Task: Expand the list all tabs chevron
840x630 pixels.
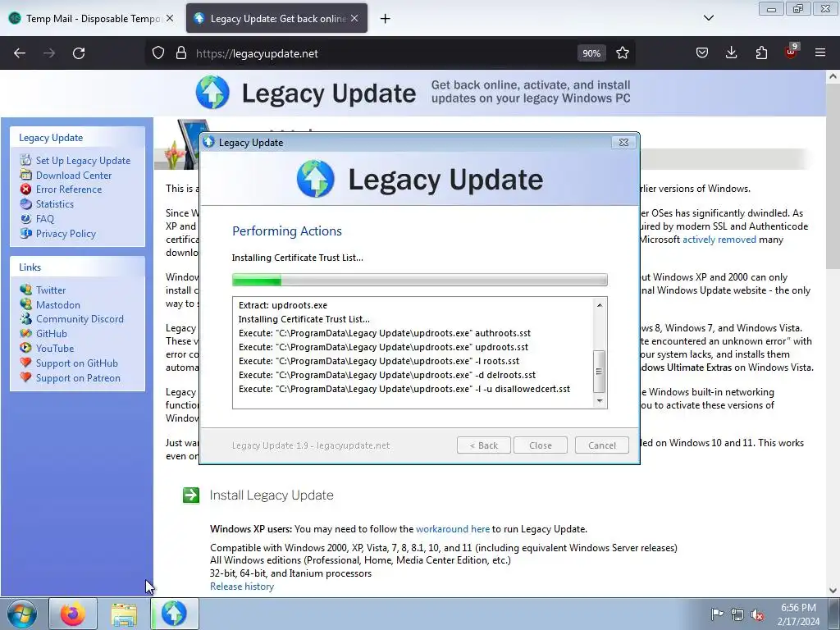Action: point(708,18)
